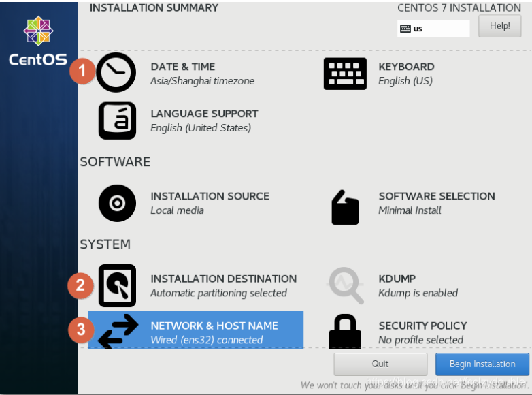
Task: Click the Quit button
Action: pyautogui.click(x=380, y=364)
